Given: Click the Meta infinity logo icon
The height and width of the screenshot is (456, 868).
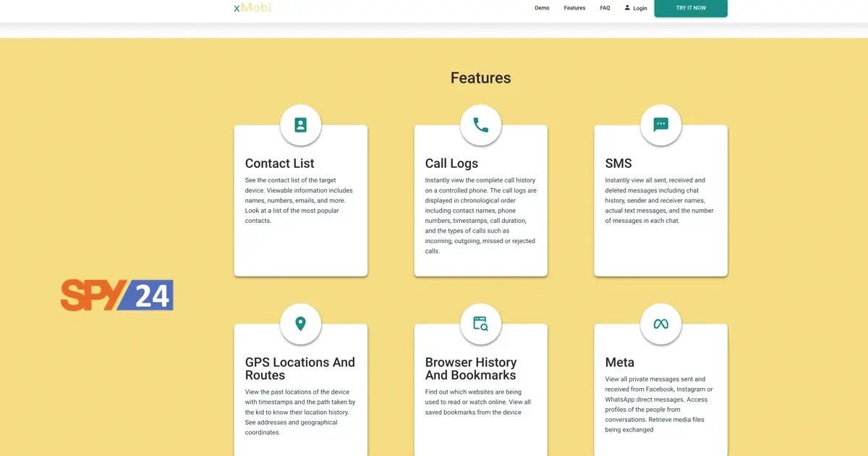Looking at the screenshot, I should tap(660, 324).
